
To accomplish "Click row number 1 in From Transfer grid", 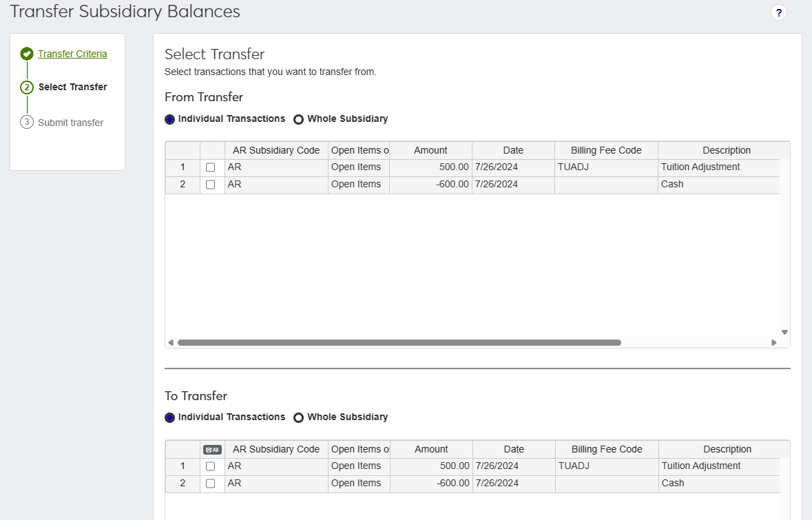I will click(x=183, y=167).
